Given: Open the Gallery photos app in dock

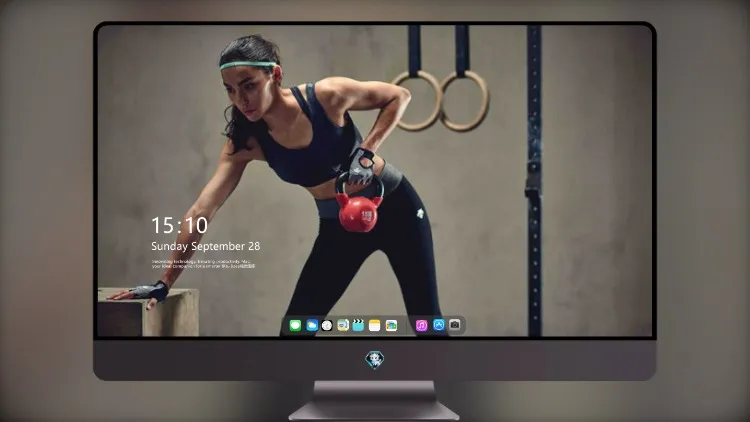Looking at the screenshot, I should coord(391,326).
